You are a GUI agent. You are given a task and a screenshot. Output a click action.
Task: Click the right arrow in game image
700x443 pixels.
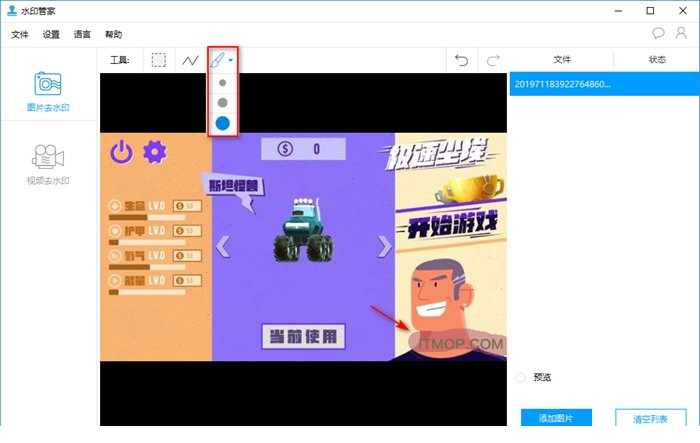[384, 246]
